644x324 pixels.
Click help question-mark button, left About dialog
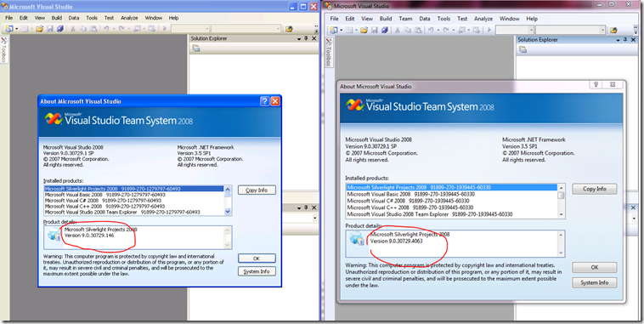click(x=265, y=101)
